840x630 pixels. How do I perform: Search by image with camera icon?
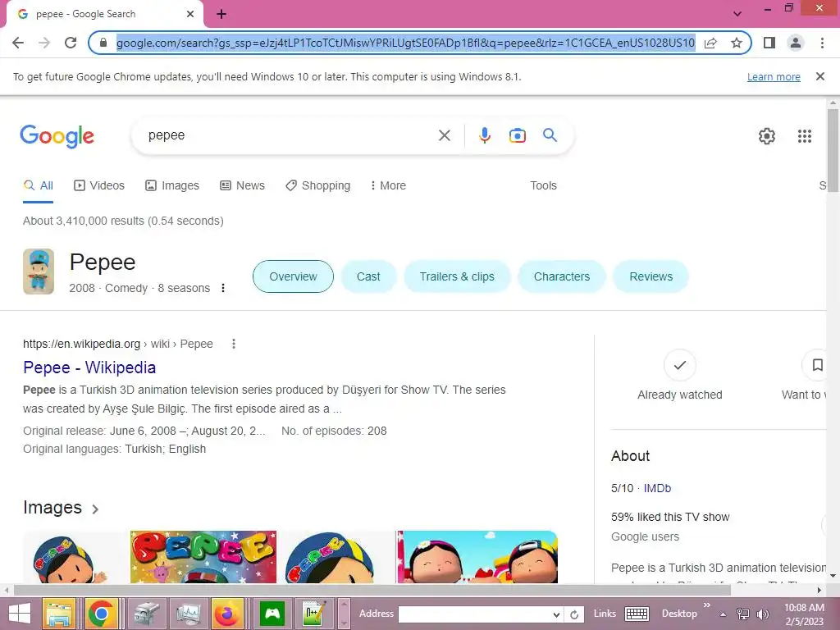coord(517,135)
